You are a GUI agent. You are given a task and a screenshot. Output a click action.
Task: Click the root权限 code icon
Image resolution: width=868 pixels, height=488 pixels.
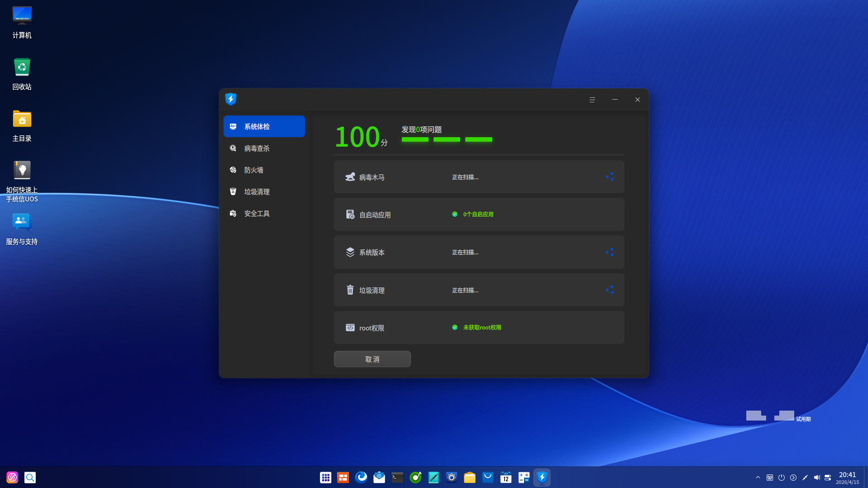point(350,328)
